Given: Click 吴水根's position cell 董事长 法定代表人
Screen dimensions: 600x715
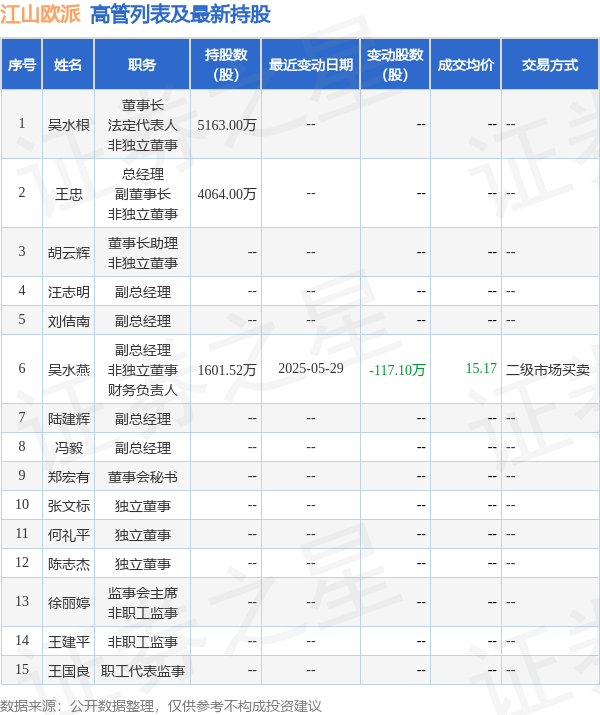Looking at the screenshot, I should 142,125.
